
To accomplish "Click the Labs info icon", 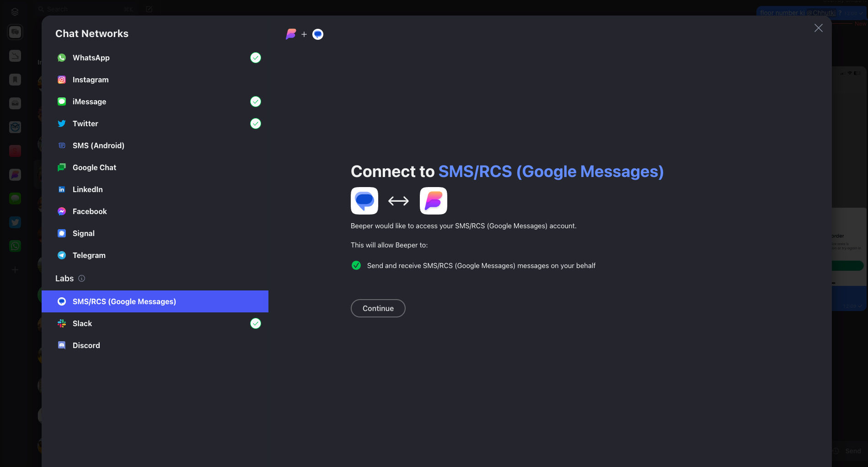I will click(81, 279).
